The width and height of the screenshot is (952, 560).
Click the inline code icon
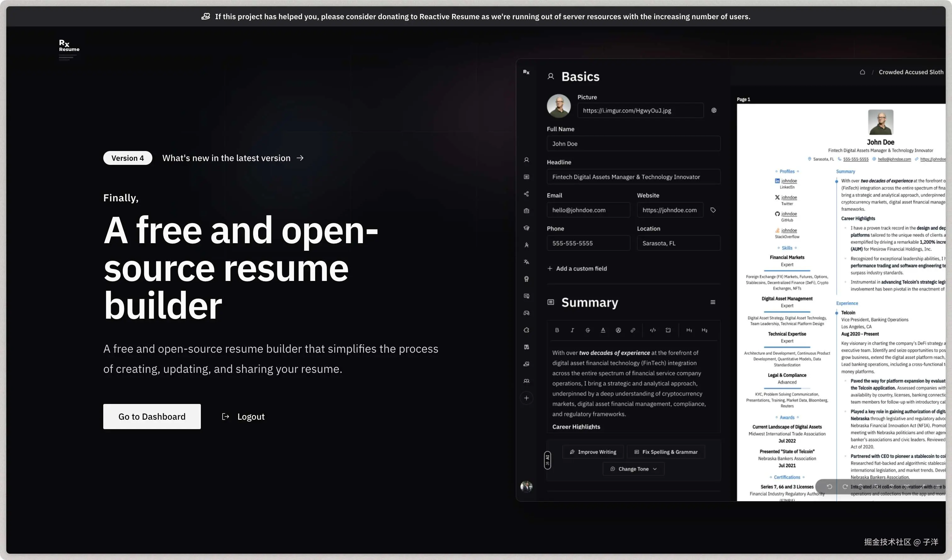tap(652, 330)
